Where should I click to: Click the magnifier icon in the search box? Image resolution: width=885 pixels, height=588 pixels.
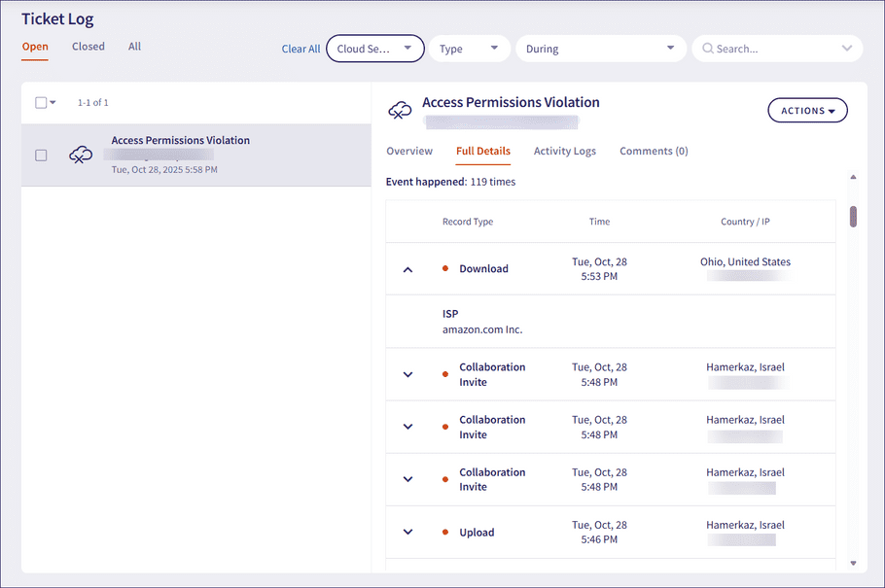pyautogui.click(x=707, y=49)
